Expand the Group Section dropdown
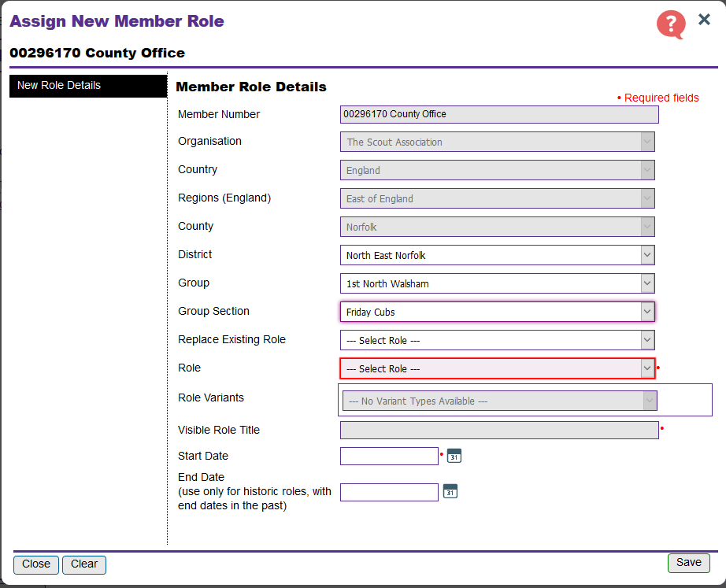The height and width of the screenshot is (588, 726). [497, 312]
